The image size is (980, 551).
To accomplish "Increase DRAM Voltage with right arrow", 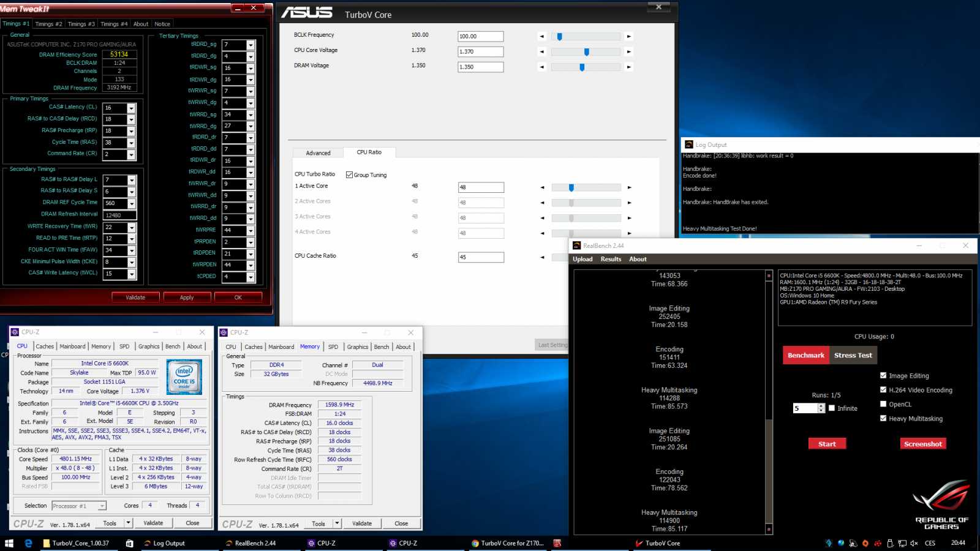I will pyautogui.click(x=628, y=67).
